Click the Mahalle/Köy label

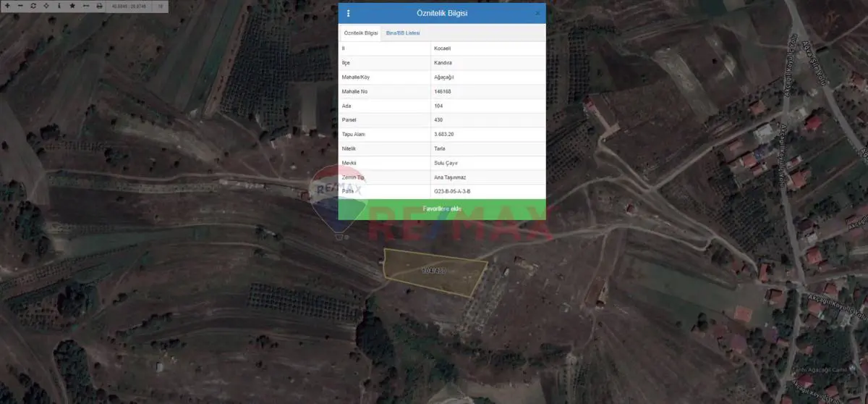(x=356, y=77)
